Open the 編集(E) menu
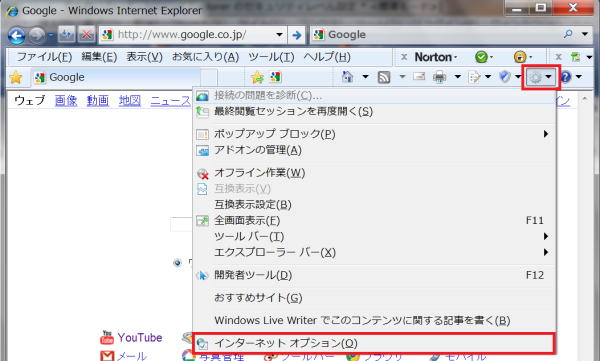This screenshot has height=361, width=600. point(99,57)
